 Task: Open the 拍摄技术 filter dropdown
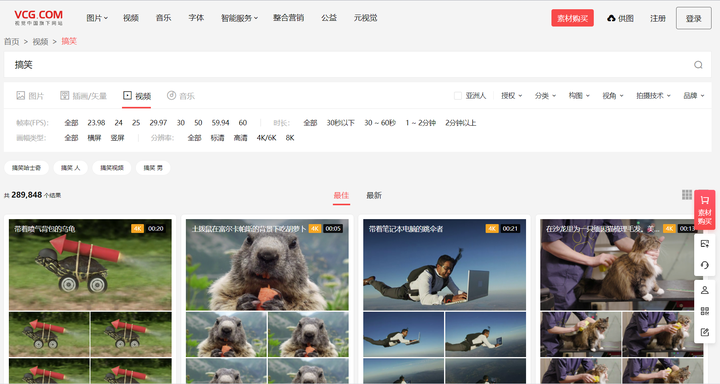[x=653, y=96]
